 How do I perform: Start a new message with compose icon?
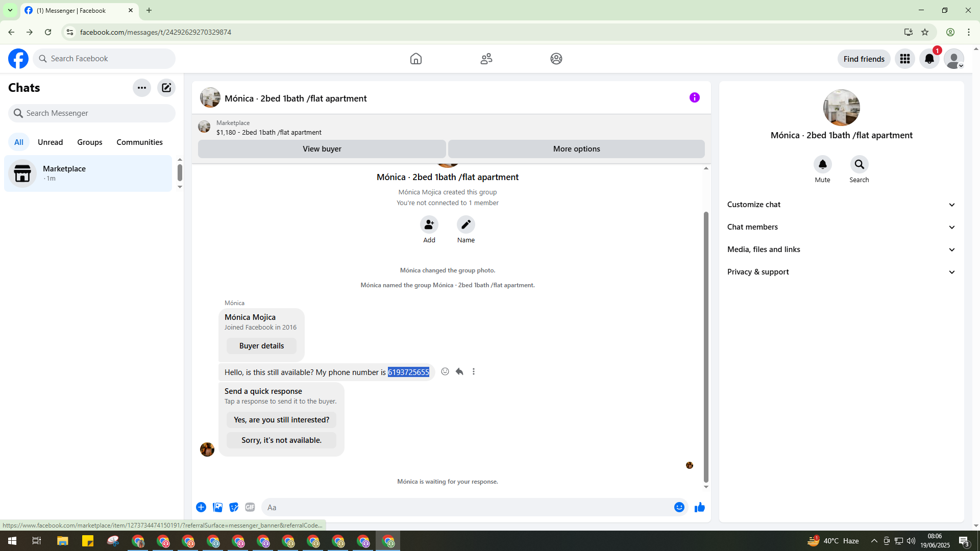[166, 88]
